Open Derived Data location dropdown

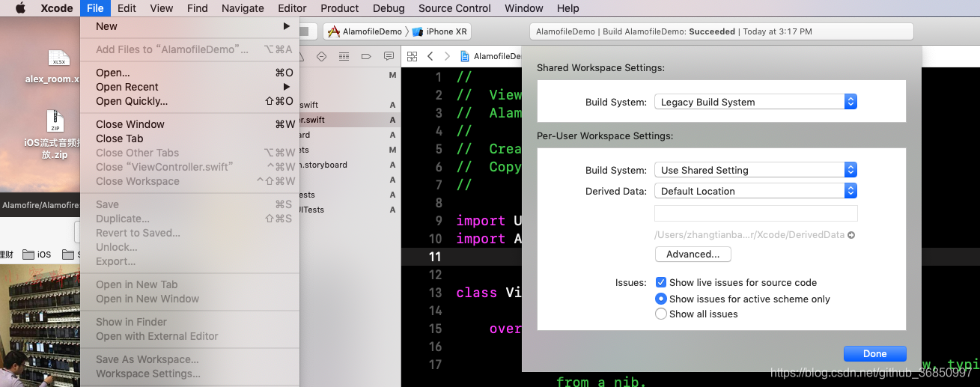pyautogui.click(x=755, y=191)
